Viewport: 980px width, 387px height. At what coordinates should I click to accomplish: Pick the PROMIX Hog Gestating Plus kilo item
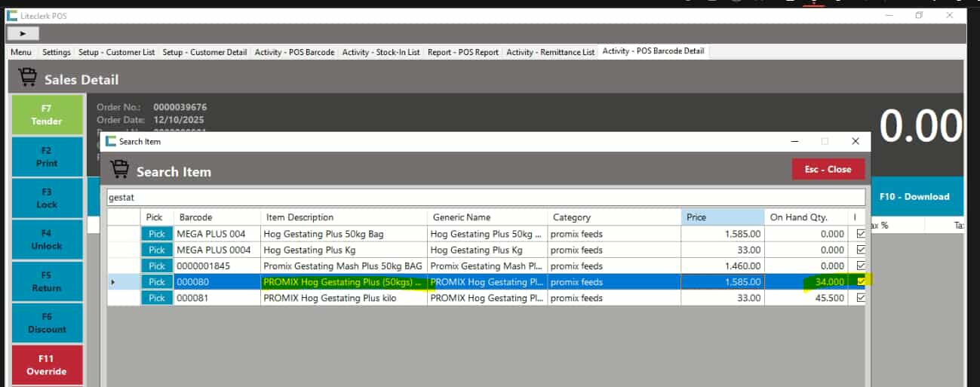coord(156,298)
